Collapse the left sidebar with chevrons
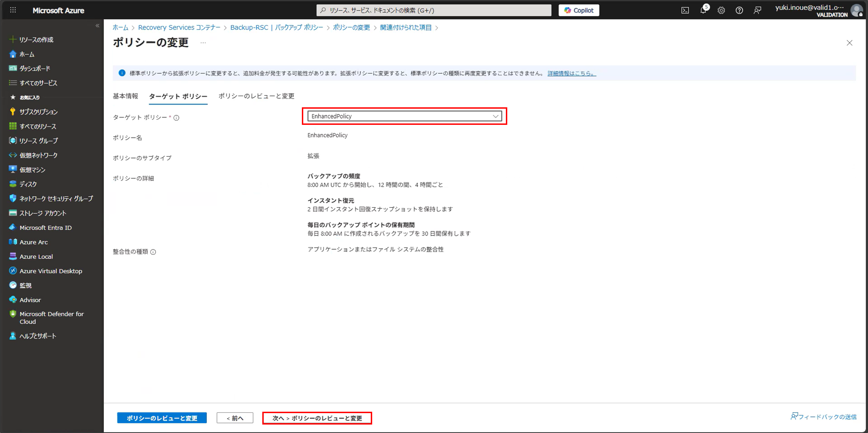Viewport: 868px width, 433px height. 97,26
